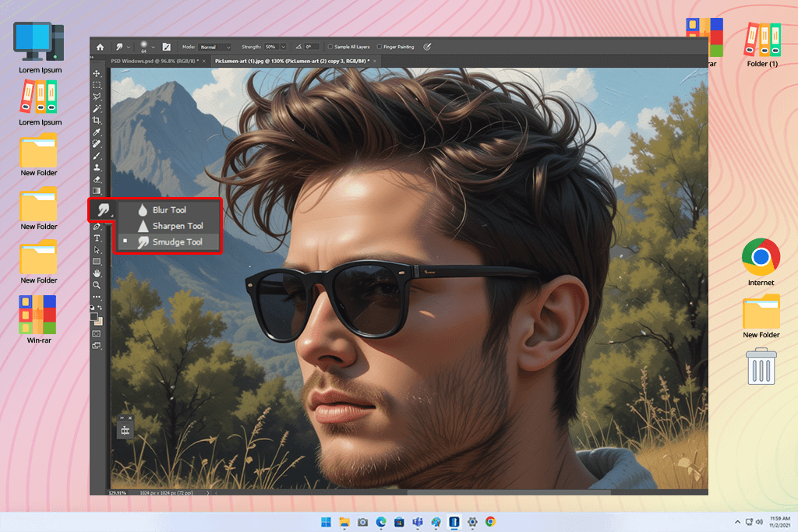Close the PSD Windows.psd tab

coord(204,61)
